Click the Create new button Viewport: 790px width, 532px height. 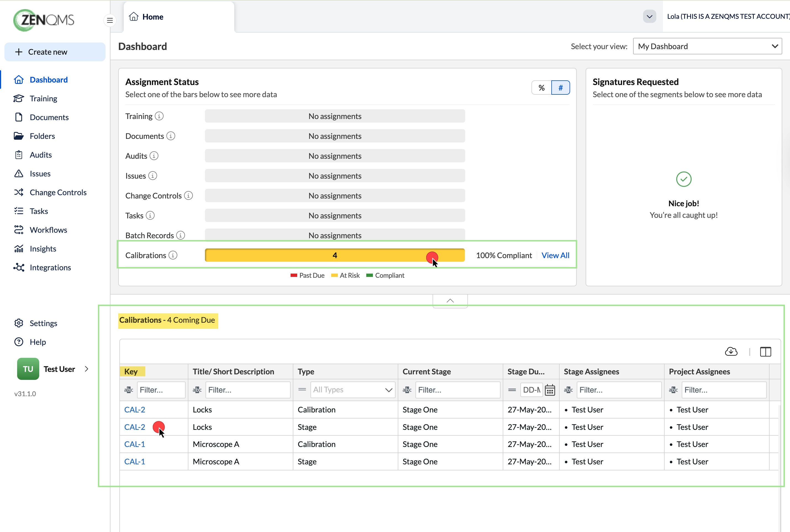[55, 52]
